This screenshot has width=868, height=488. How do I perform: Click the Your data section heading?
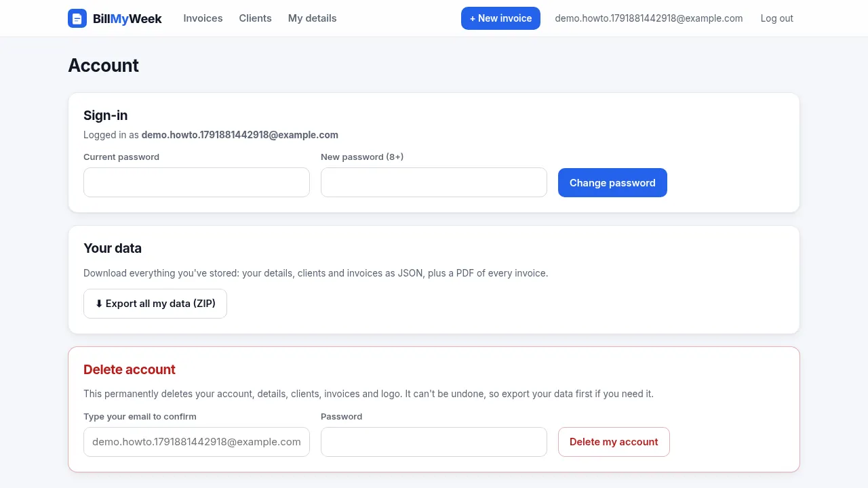[x=113, y=248]
